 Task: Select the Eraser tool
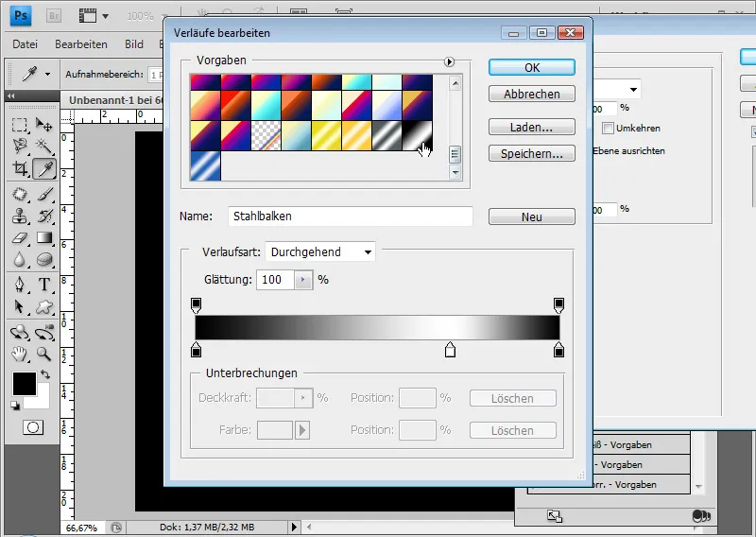pyautogui.click(x=20, y=238)
